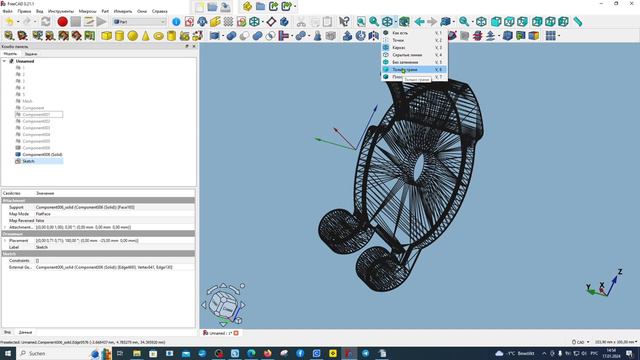Open the Справка menu
Screen dimensions: 640x360
coord(159,11)
